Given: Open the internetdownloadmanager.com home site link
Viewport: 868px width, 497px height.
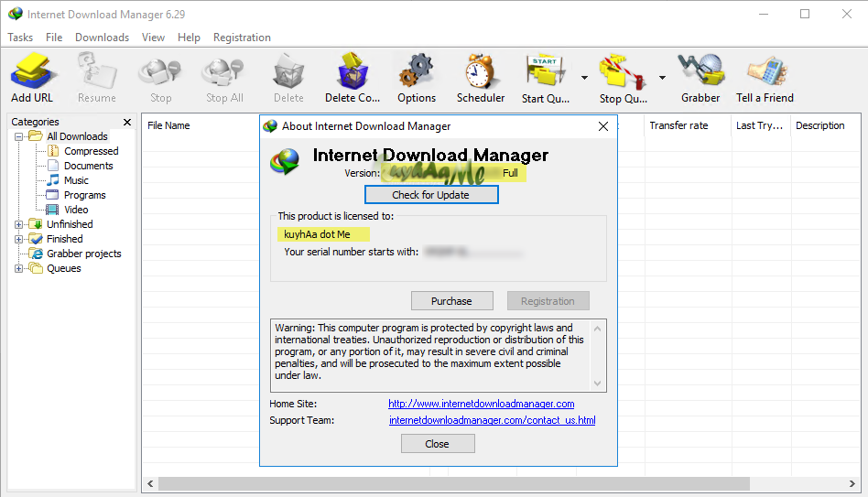Looking at the screenshot, I should click(481, 404).
